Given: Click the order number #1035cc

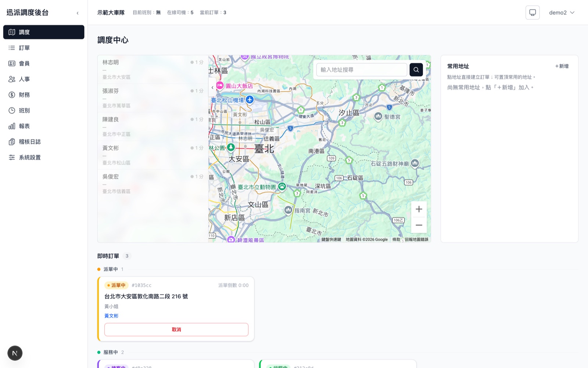Looking at the screenshot, I should 141,285.
